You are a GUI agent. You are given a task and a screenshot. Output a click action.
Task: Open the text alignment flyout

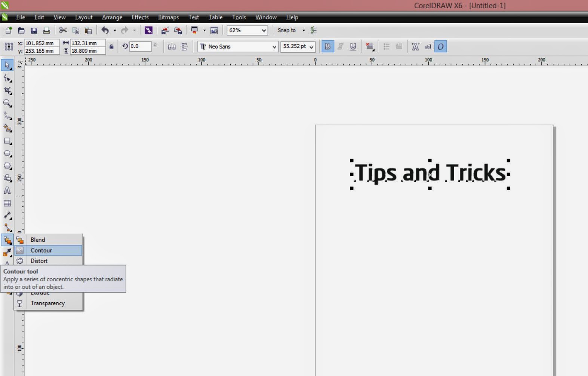pyautogui.click(x=370, y=47)
